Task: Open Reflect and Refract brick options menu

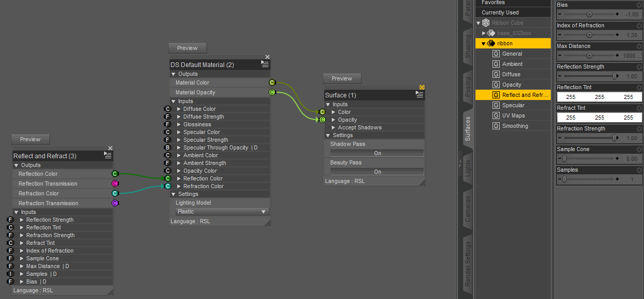Action: click(x=108, y=155)
